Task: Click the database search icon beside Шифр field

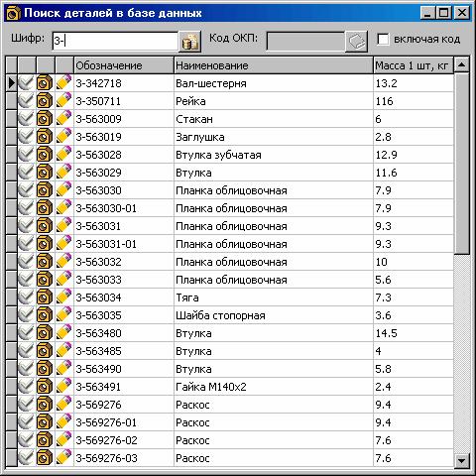Action: point(189,42)
